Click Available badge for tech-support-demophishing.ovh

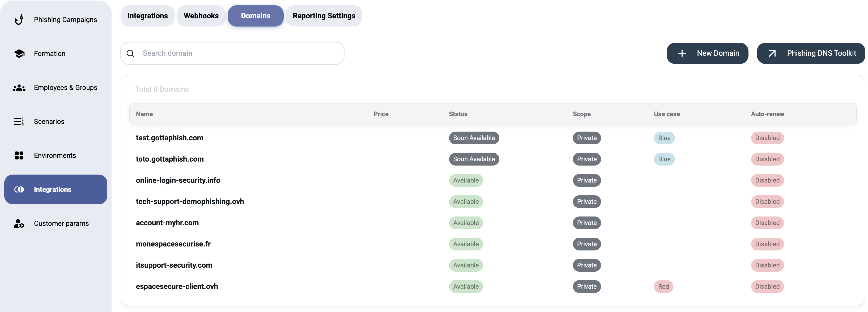click(x=466, y=202)
